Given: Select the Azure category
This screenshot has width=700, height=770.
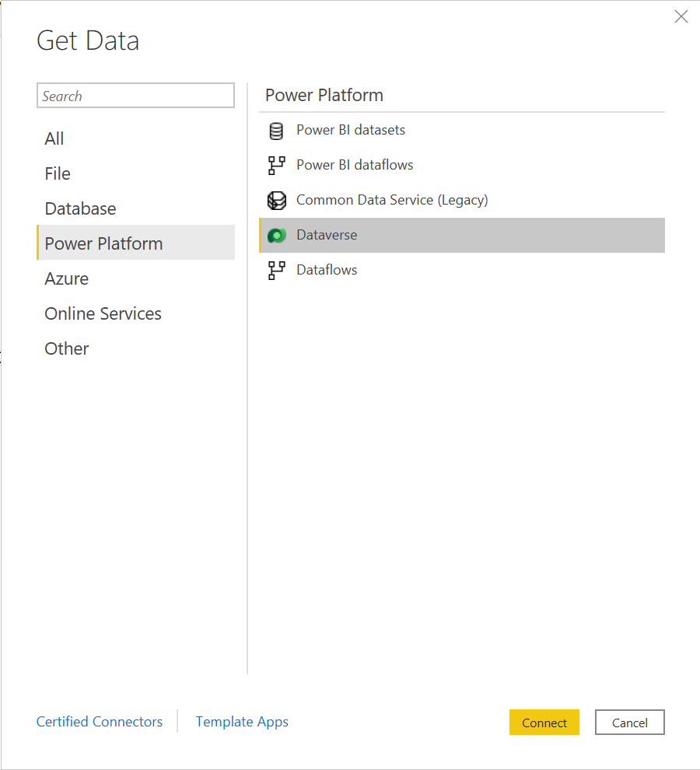Looking at the screenshot, I should tap(66, 278).
